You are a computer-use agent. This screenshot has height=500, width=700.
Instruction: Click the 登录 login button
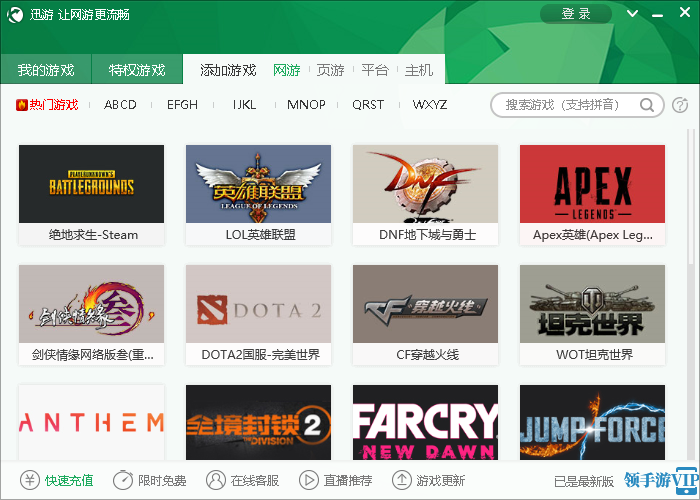tap(576, 14)
